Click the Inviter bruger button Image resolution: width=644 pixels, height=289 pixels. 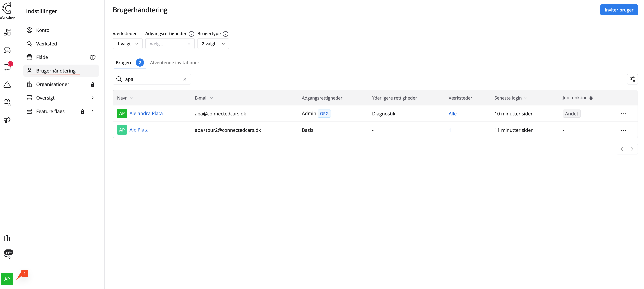pyautogui.click(x=618, y=10)
